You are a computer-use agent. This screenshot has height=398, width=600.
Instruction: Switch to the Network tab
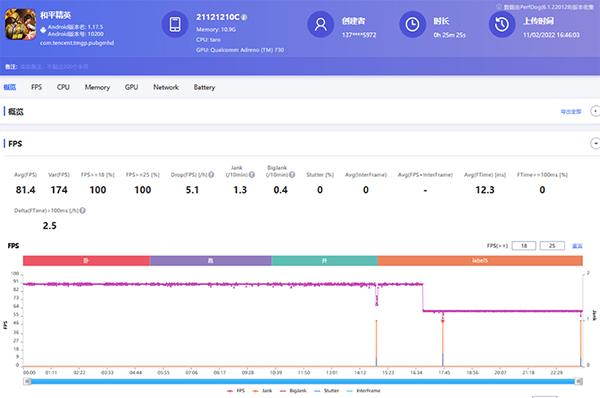166,87
